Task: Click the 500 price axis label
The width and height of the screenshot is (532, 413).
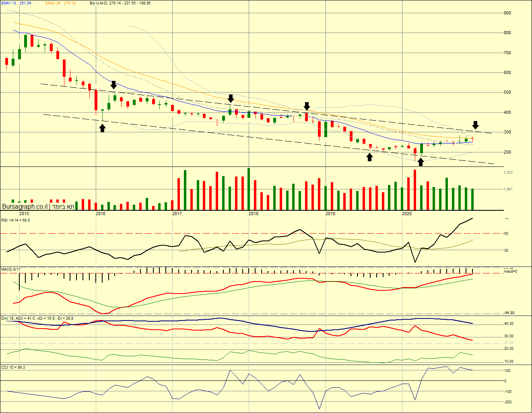Action: pos(507,92)
